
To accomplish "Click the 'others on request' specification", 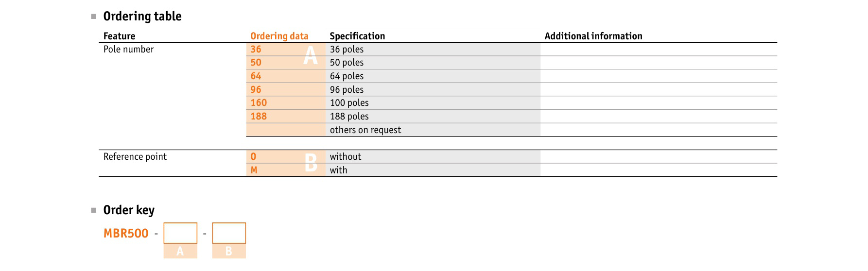I will click(365, 130).
